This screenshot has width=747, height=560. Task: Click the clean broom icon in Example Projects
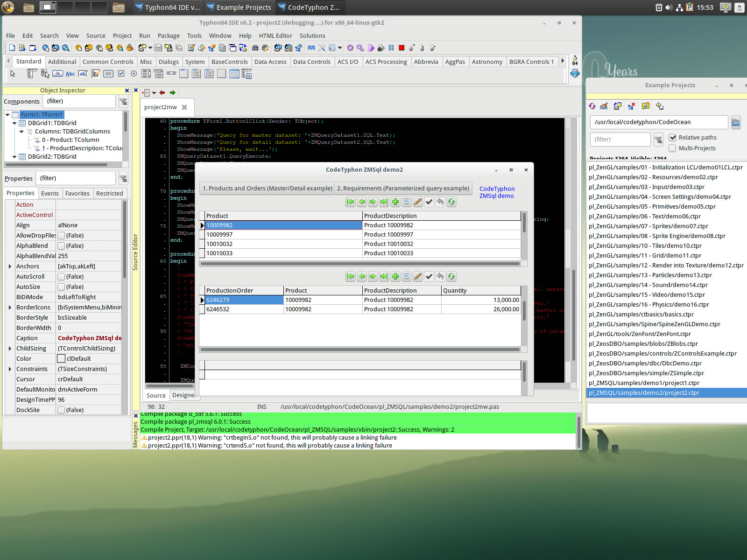point(604,106)
